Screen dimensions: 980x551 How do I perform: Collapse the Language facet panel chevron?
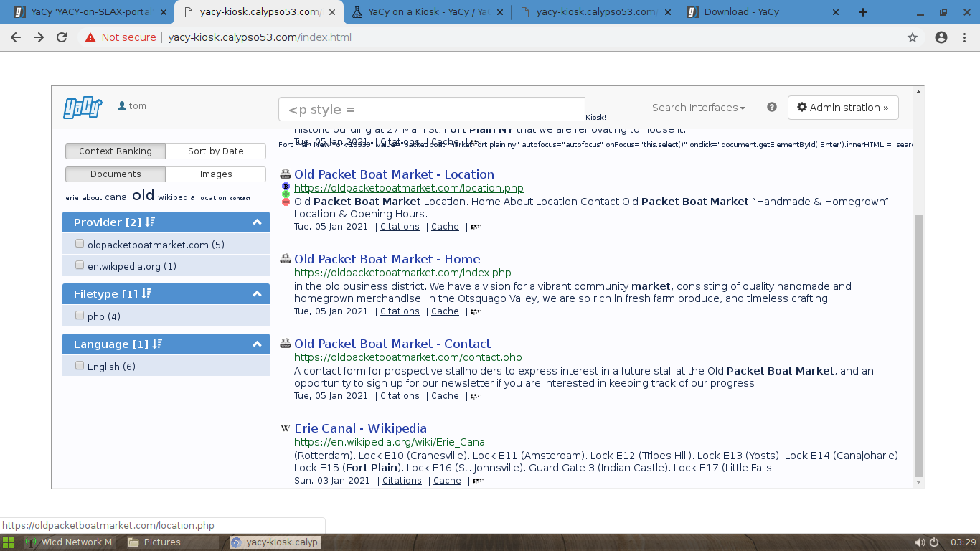coord(257,344)
